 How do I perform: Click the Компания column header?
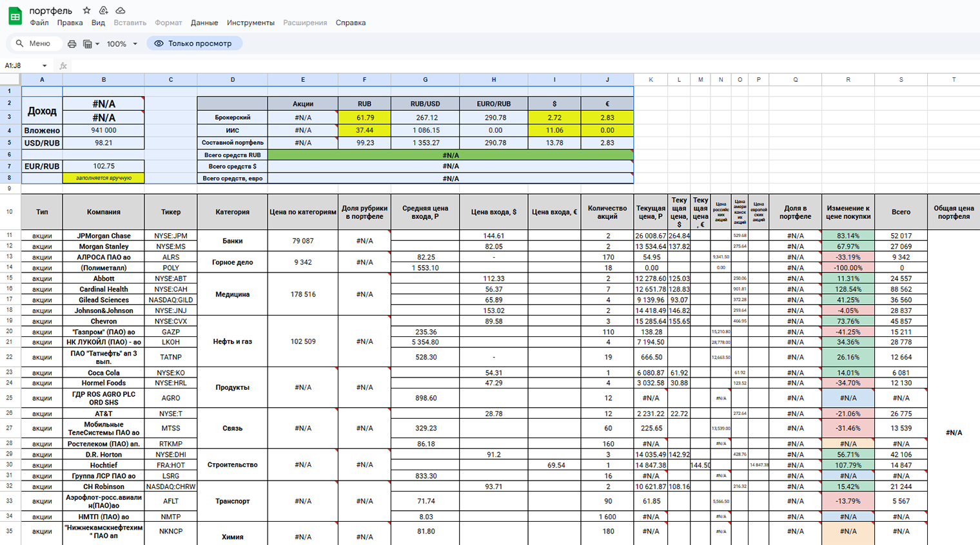(103, 212)
